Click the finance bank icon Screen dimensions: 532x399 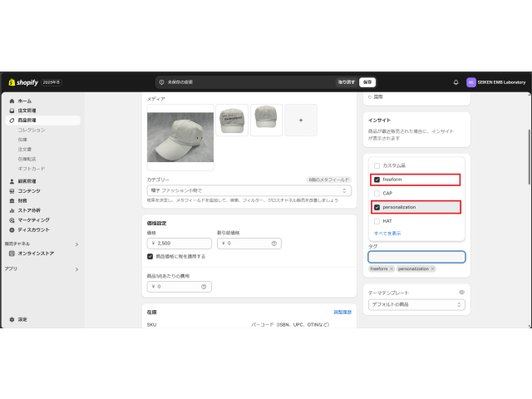click(12, 201)
